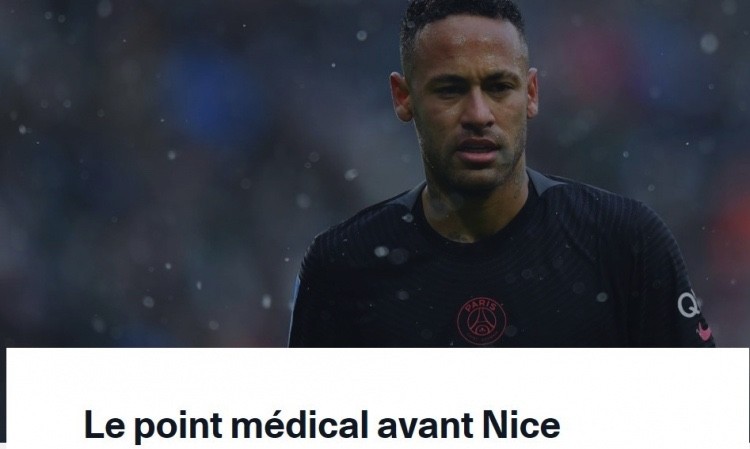The width and height of the screenshot is (750, 449).
Task: Click the blank white margin left of the headline
Action: pyautogui.click(x=44, y=425)
